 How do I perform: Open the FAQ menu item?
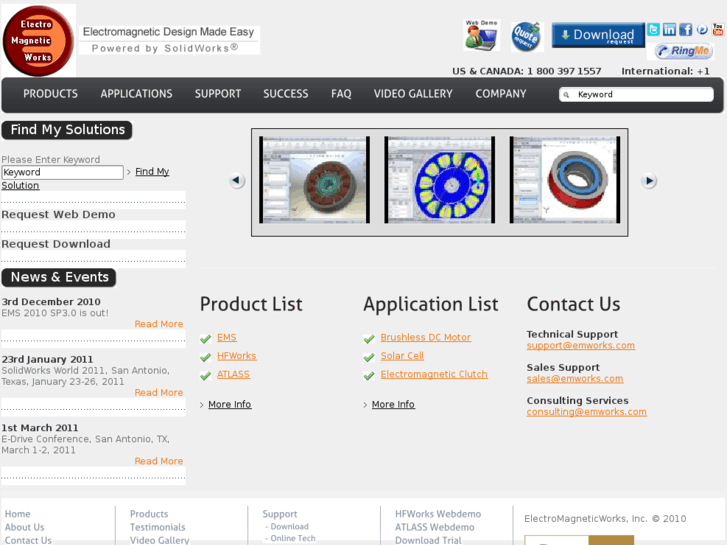pos(341,94)
